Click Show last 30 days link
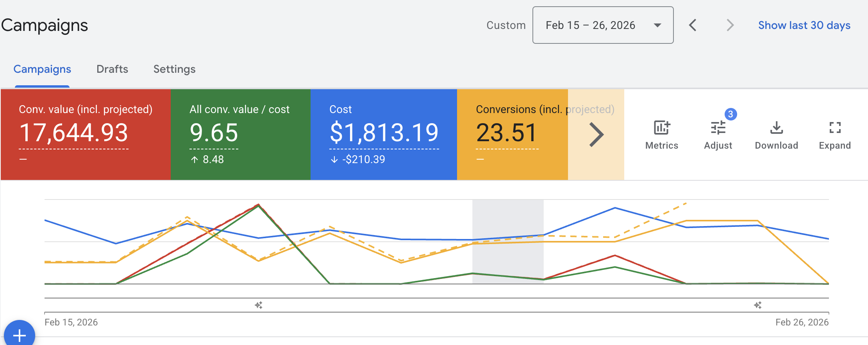Screen dimensions: 868x345 [804, 25]
